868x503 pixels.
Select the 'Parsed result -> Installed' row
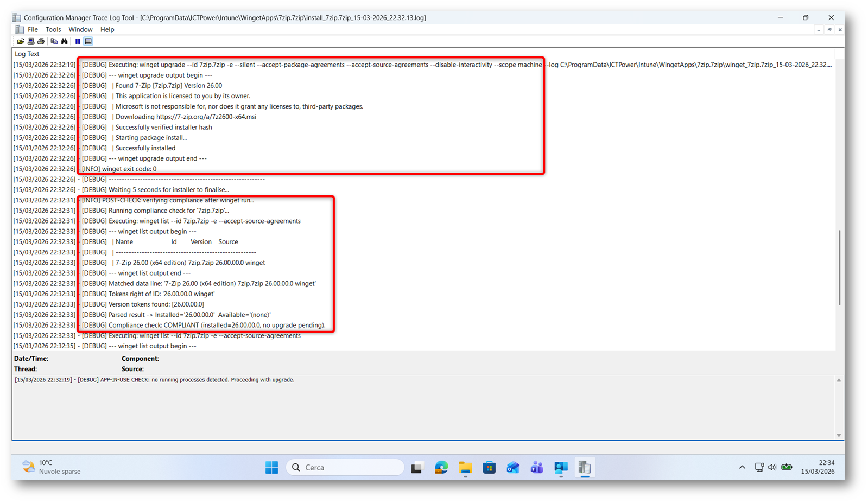click(423, 315)
